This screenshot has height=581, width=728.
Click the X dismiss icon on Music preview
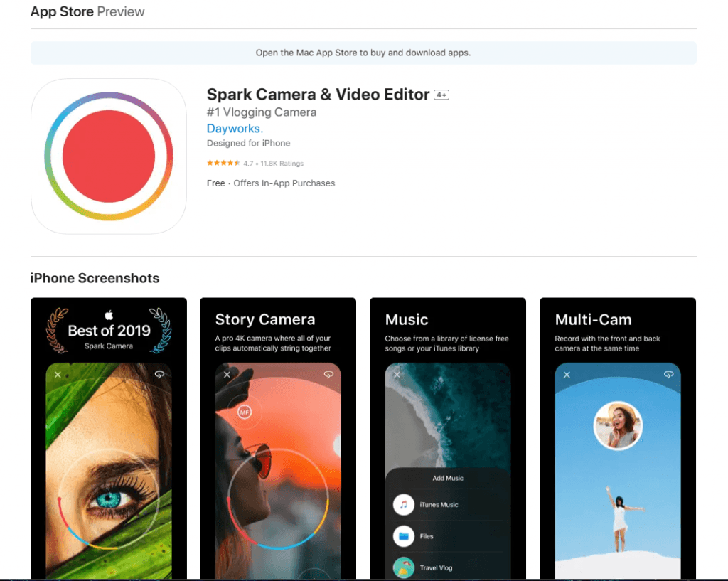pos(397,375)
